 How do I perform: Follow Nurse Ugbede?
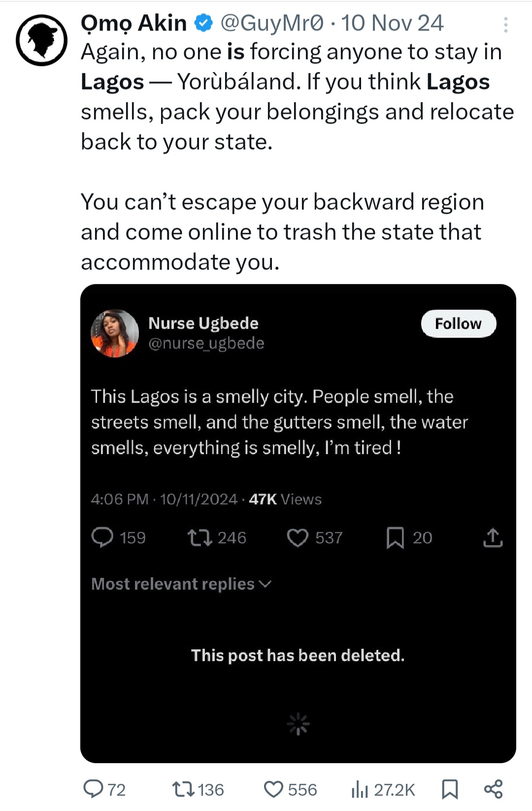(x=458, y=323)
